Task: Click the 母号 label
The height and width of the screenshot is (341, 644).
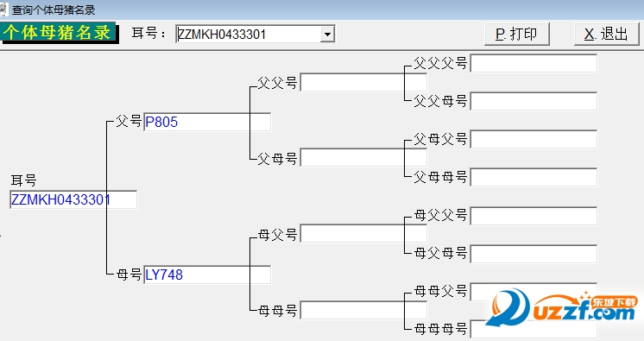Action: (129, 274)
